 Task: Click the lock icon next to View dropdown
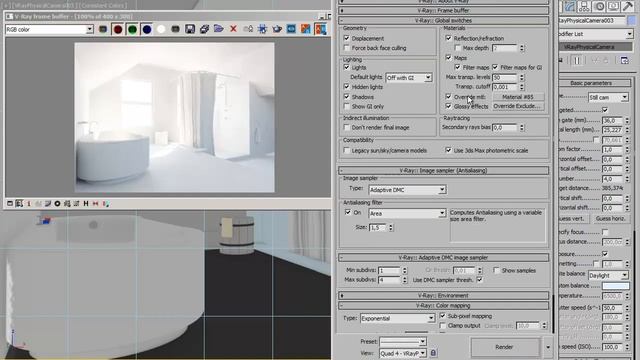tap(433, 353)
